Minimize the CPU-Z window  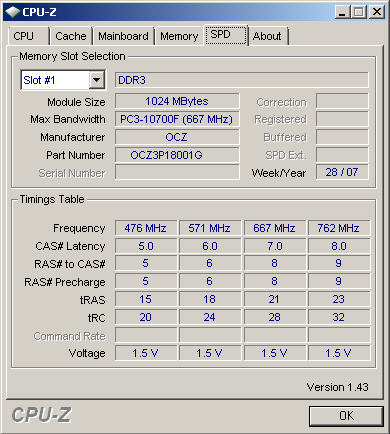(x=342, y=12)
